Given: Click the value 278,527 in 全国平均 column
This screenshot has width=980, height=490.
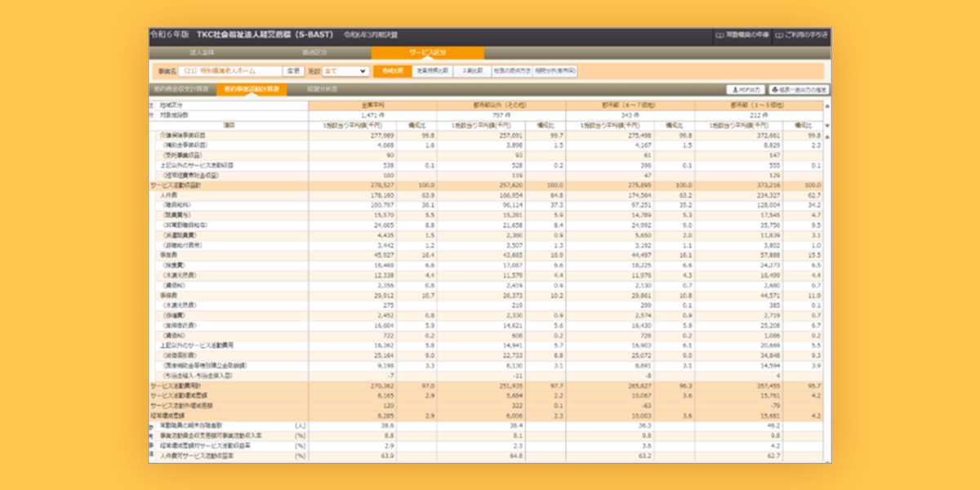Looking at the screenshot, I should pyautogui.click(x=383, y=185).
